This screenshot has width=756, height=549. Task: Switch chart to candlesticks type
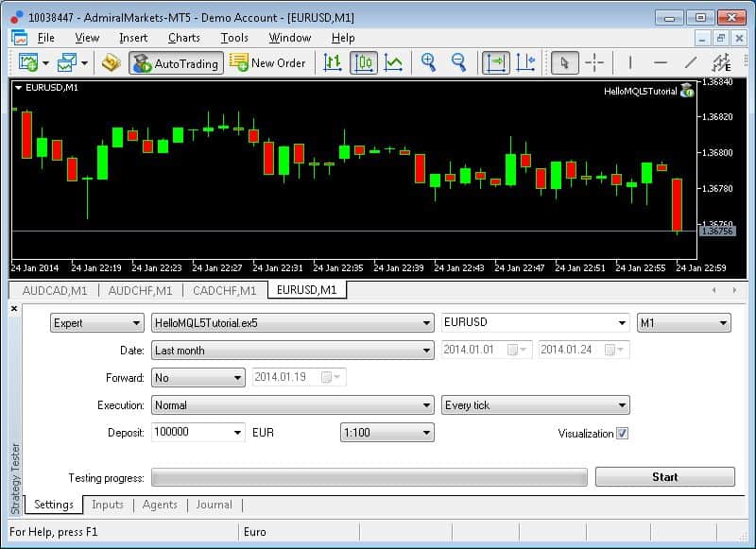(x=364, y=62)
